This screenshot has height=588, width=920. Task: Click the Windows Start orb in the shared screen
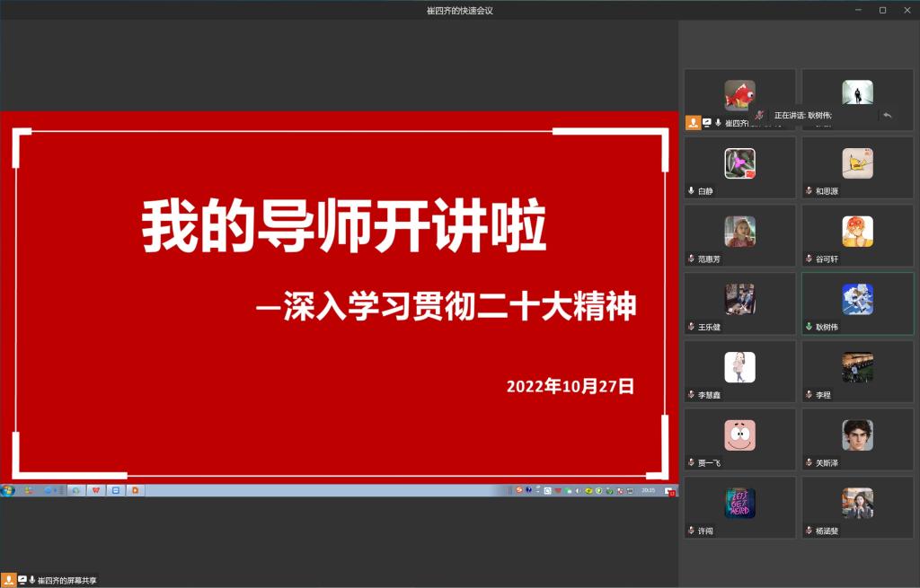pyautogui.click(x=9, y=490)
